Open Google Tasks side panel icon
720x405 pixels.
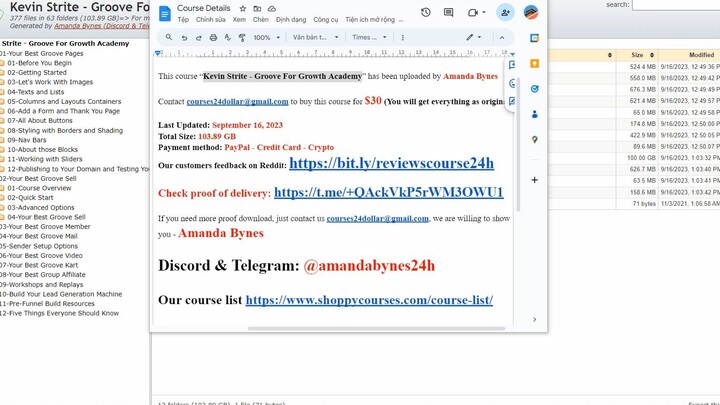click(534, 89)
